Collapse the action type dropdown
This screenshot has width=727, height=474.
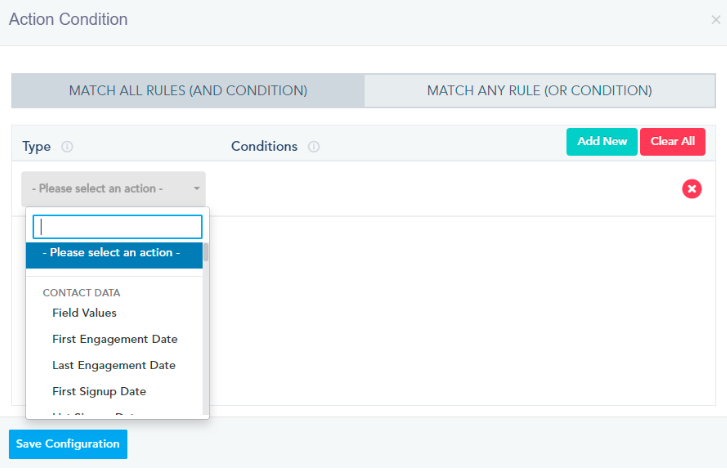(113, 188)
